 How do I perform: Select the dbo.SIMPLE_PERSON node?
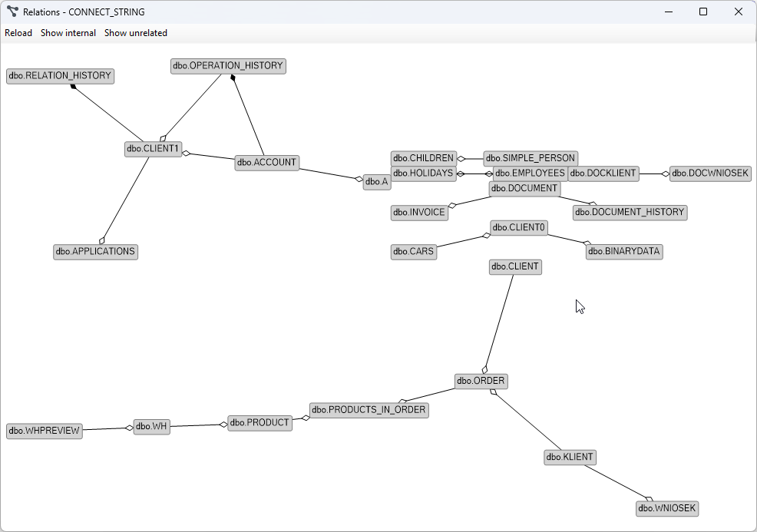click(531, 158)
